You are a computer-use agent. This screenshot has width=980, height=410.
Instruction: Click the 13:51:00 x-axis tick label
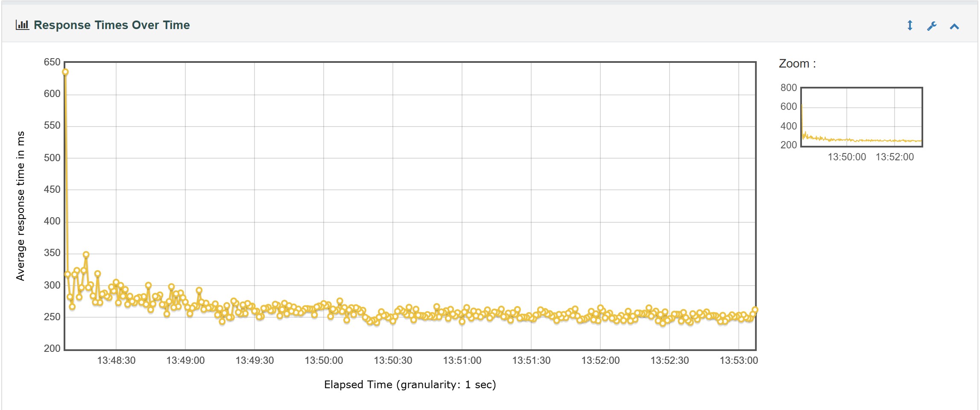(x=462, y=360)
